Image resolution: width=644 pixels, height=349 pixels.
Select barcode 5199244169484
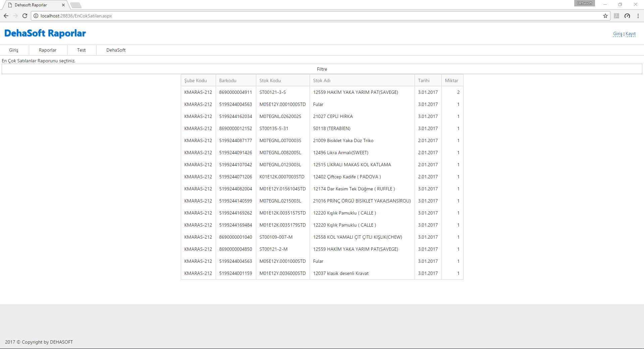(x=235, y=225)
